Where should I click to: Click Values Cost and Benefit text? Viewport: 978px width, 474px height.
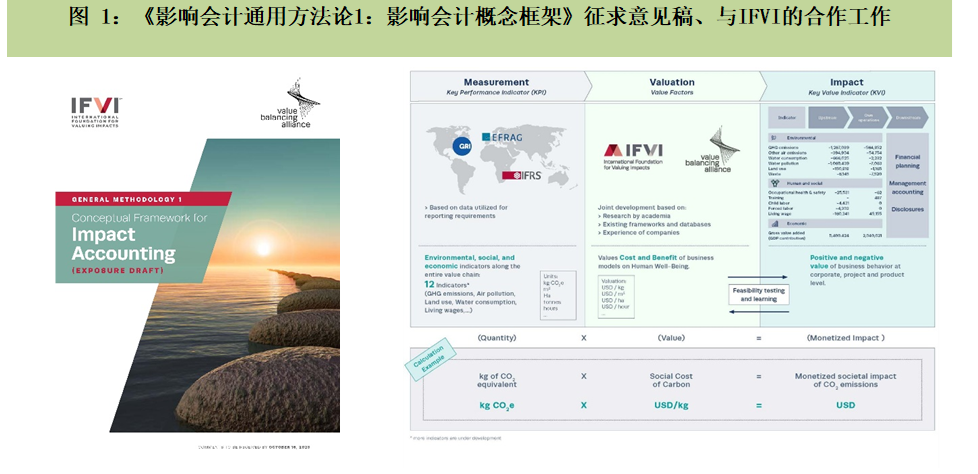coord(656,261)
